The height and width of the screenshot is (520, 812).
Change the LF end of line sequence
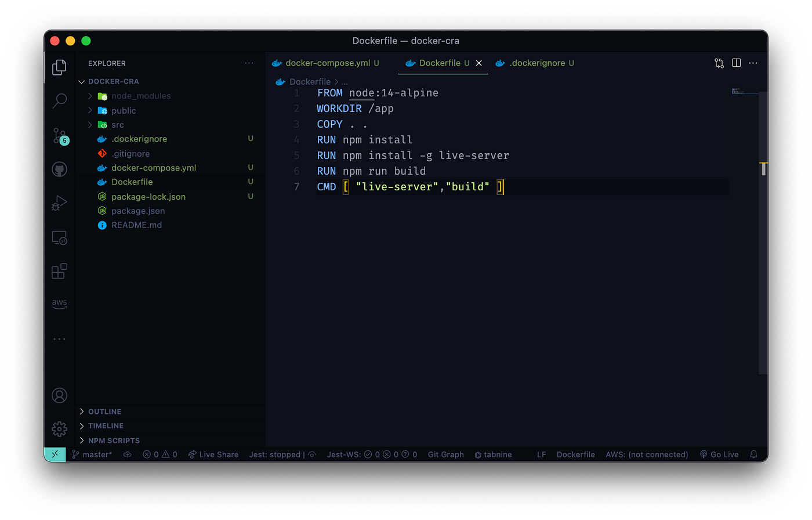[541, 454]
